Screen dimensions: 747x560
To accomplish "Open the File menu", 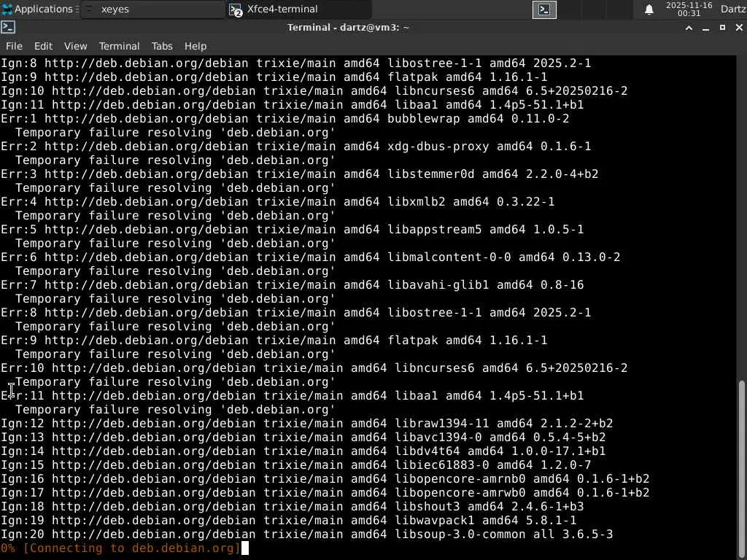I will [14, 46].
